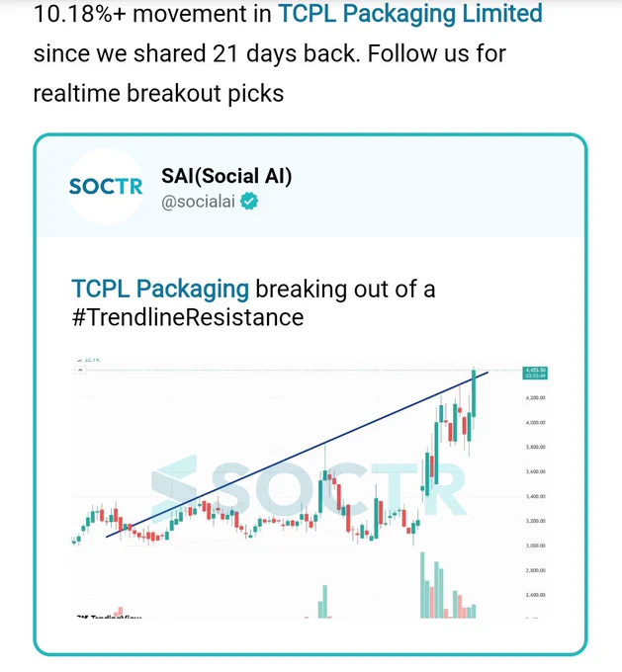Screen dimensions: 622x672
Task: Click the TradingView logo on the chart
Action: pyautogui.click(x=109, y=617)
